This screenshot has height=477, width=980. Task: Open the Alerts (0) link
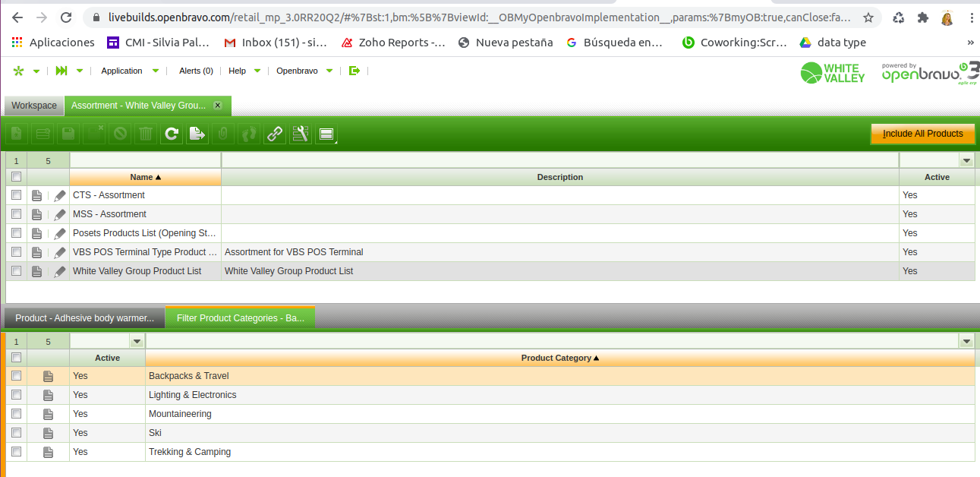196,71
